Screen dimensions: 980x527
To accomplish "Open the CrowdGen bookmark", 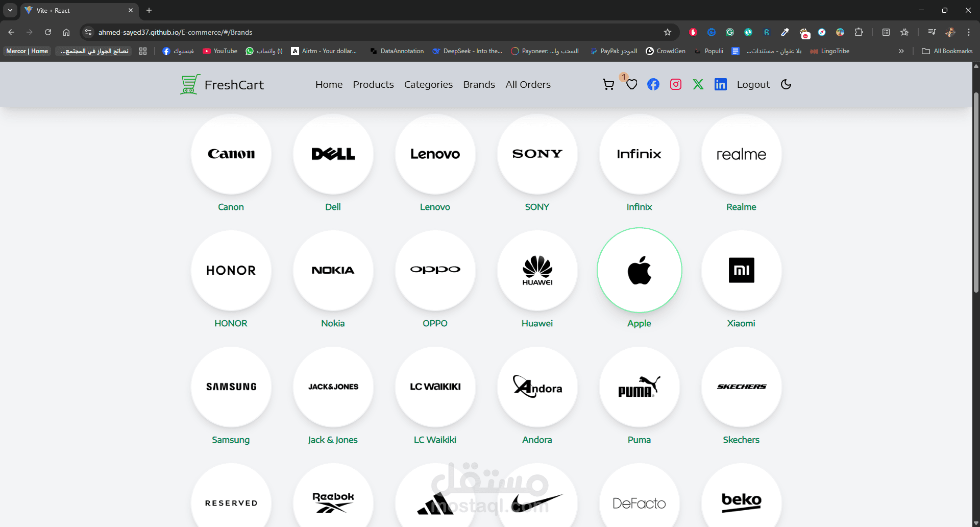I will (x=666, y=51).
